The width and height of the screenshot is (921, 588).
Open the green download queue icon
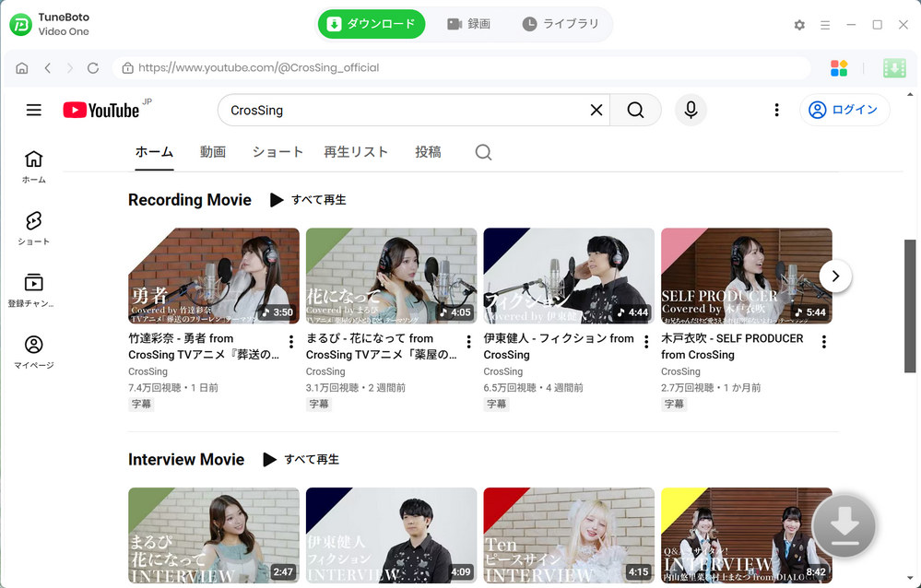coord(894,68)
